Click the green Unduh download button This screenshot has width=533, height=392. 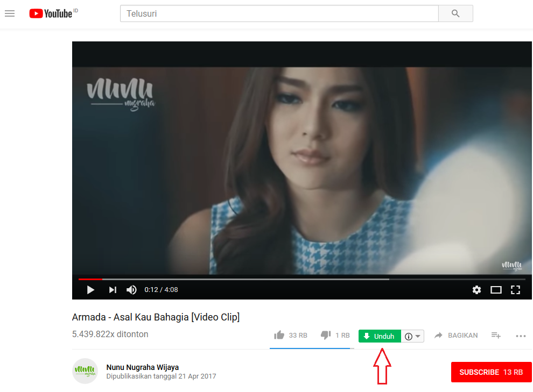380,336
